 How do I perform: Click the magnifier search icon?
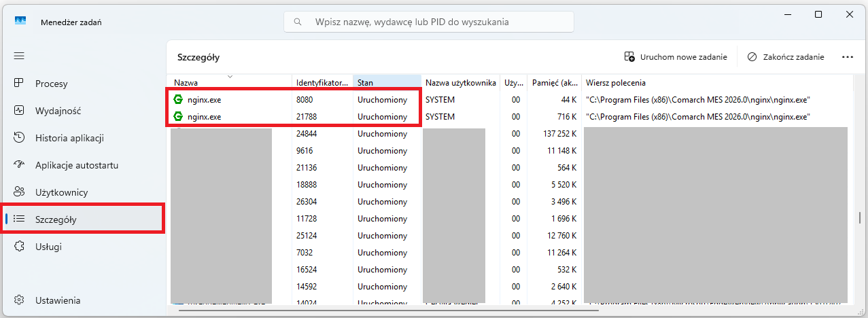298,22
